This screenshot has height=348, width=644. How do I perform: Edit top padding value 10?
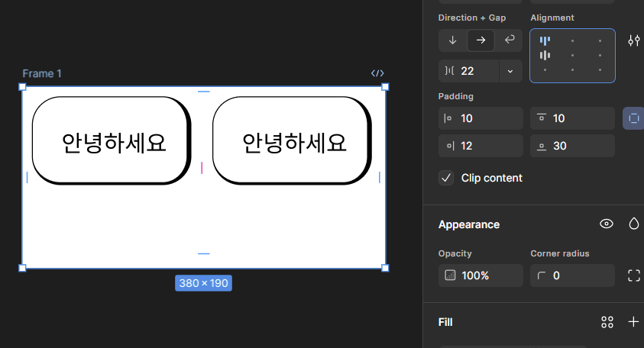click(572, 118)
